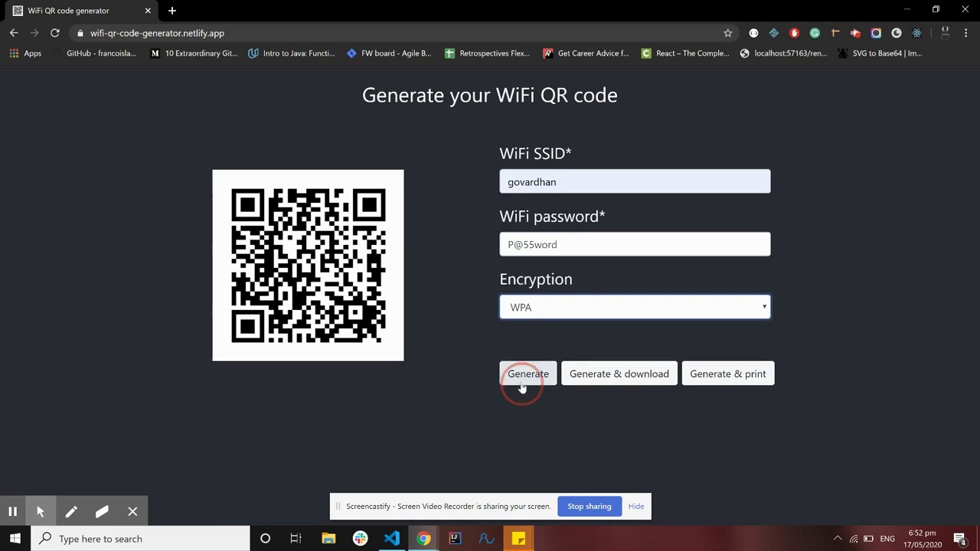The width and height of the screenshot is (980, 551).
Task: Open FW board - Agile bookmark
Action: click(x=389, y=53)
